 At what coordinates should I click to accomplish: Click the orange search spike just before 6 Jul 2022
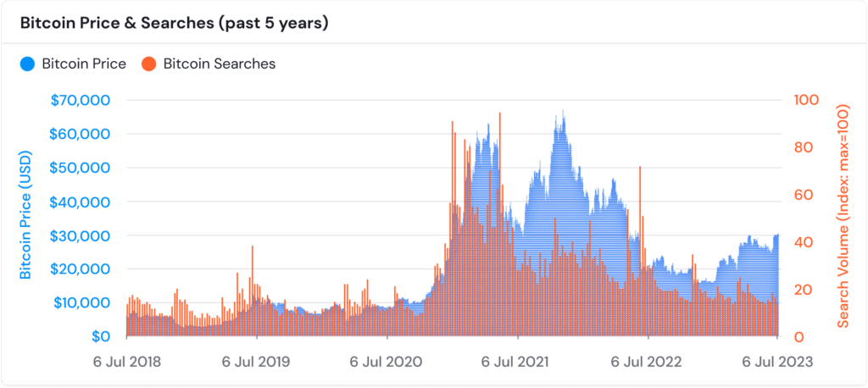[x=640, y=252]
